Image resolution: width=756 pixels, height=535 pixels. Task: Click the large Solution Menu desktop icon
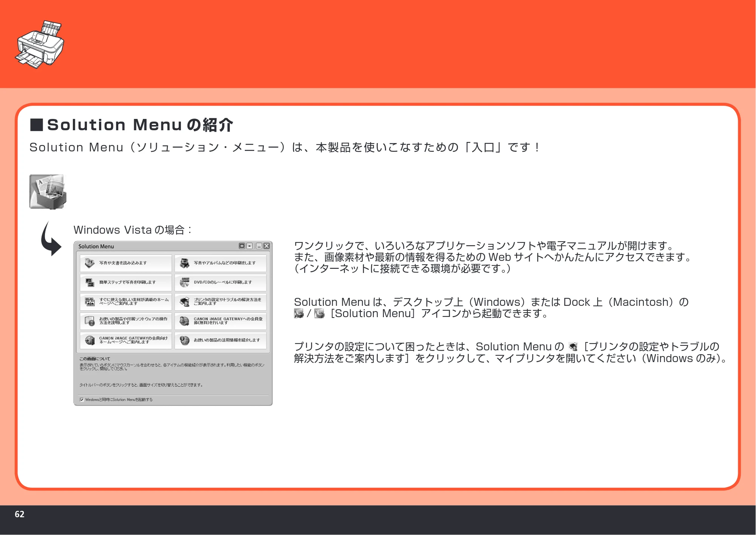click(x=48, y=191)
